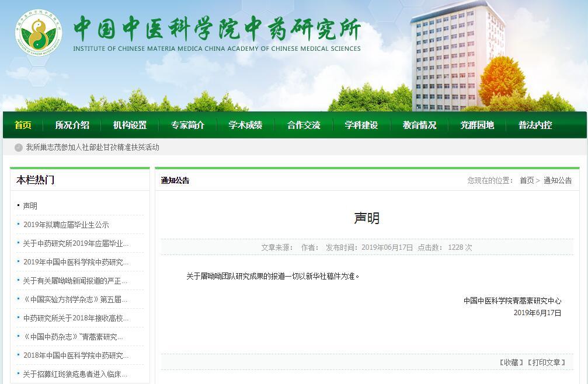Click the publish date 2019年06月17日
The width and height of the screenshot is (588, 384).
pyautogui.click(x=387, y=247)
